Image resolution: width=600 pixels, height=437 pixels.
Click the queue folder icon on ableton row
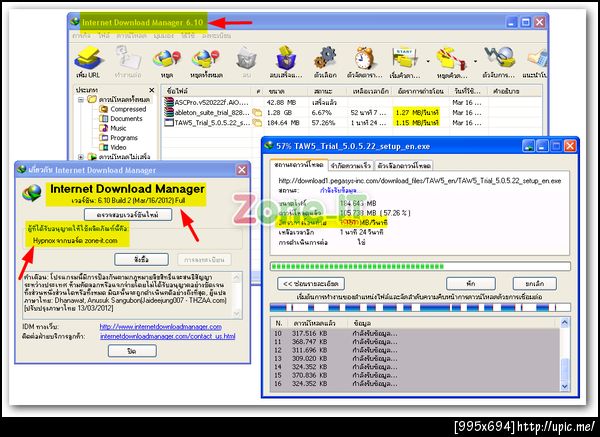click(257, 113)
